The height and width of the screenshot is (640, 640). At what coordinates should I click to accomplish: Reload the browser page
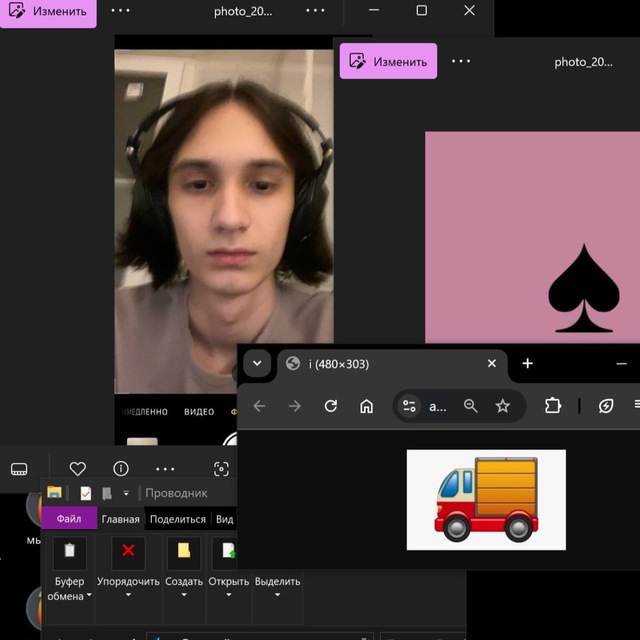(x=331, y=406)
